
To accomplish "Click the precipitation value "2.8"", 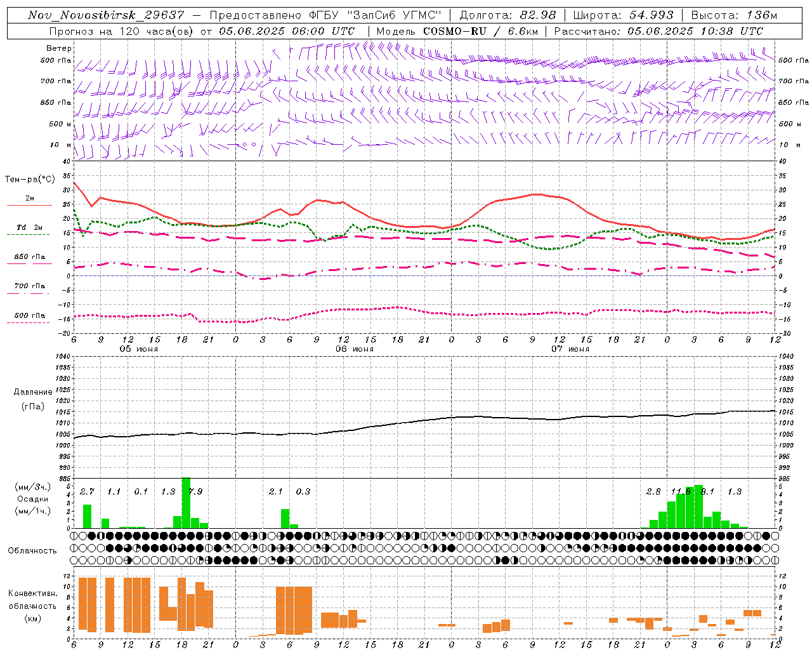I will [653, 491].
